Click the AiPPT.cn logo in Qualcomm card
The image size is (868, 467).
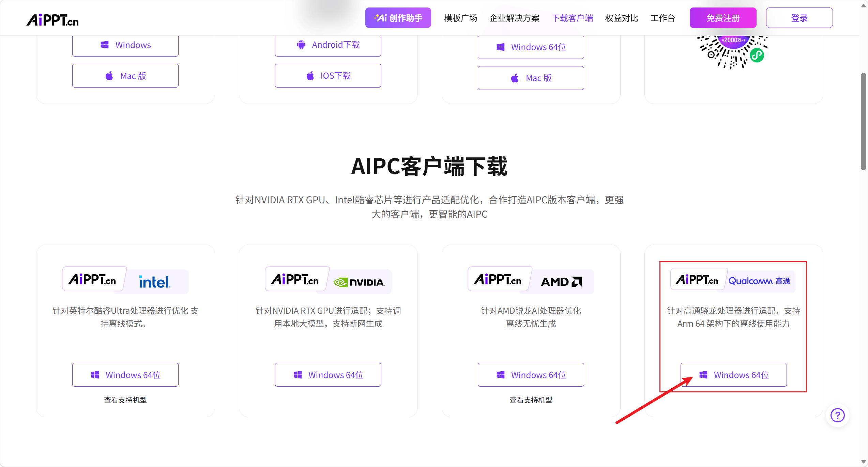tap(697, 280)
